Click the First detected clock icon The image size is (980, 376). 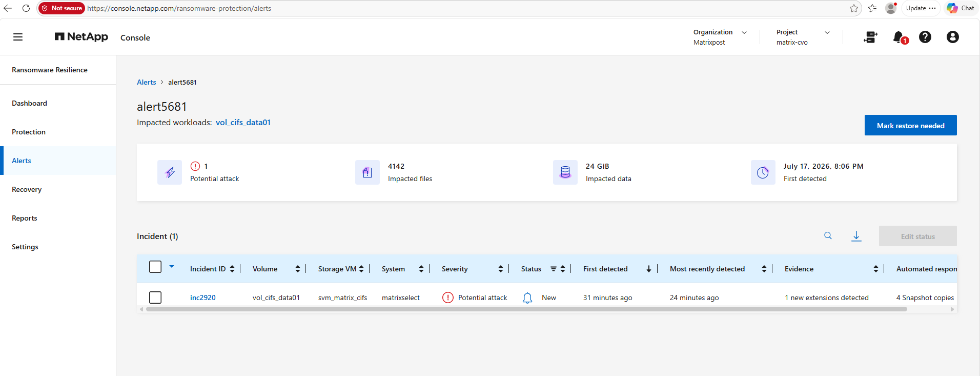click(763, 172)
